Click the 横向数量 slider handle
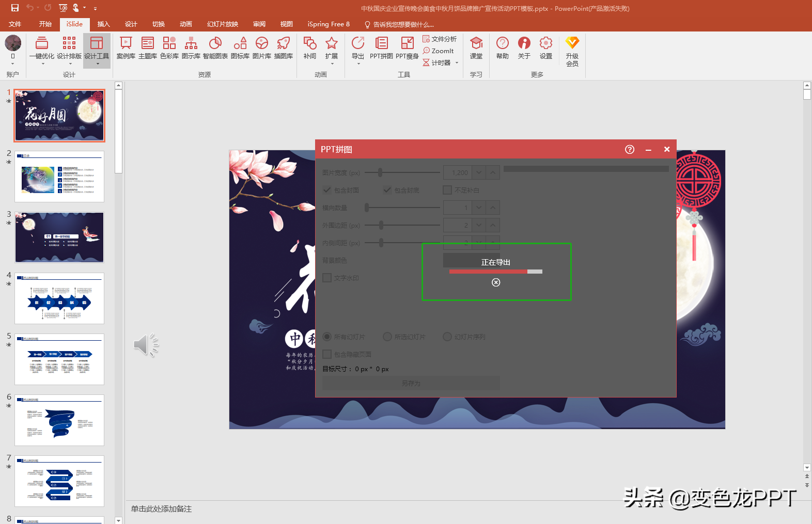The height and width of the screenshot is (524, 812). (x=367, y=208)
